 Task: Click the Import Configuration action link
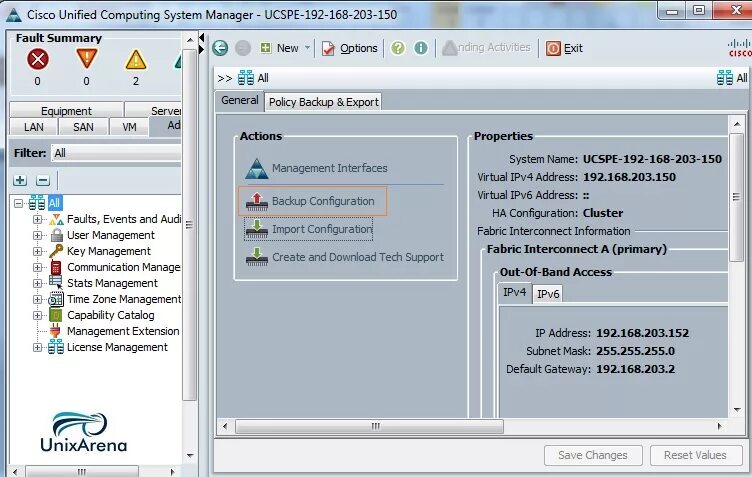tap(309, 229)
